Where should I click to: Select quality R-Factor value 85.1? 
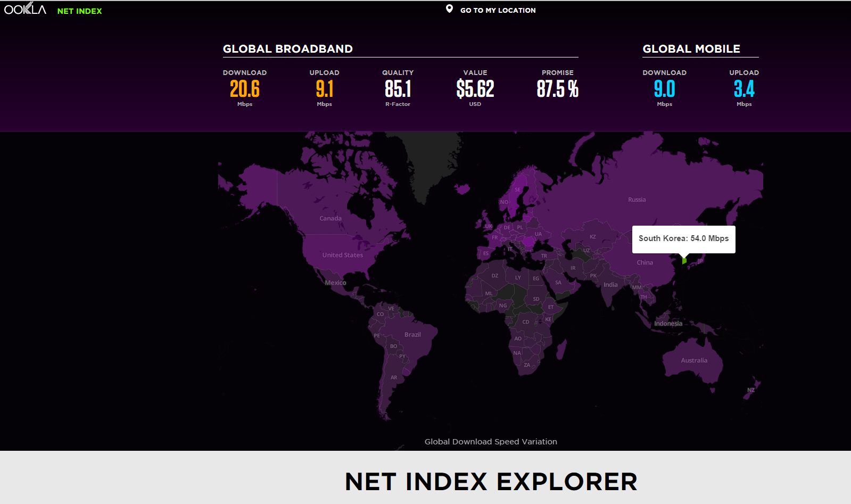coord(398,89)
